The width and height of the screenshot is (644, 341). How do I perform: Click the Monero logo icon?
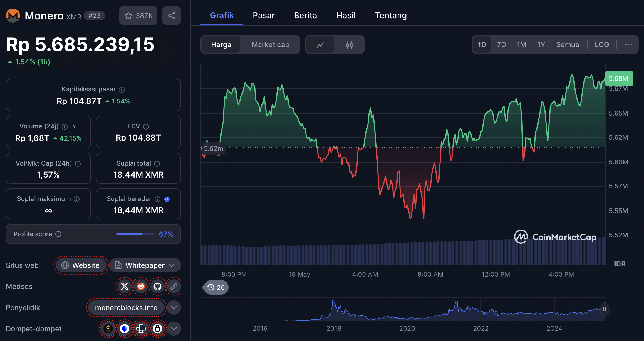click(13, 16)
